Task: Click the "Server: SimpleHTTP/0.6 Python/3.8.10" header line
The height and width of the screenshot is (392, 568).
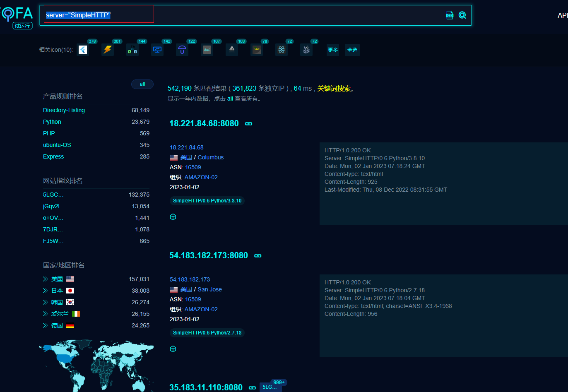Action: coord(375,158)
